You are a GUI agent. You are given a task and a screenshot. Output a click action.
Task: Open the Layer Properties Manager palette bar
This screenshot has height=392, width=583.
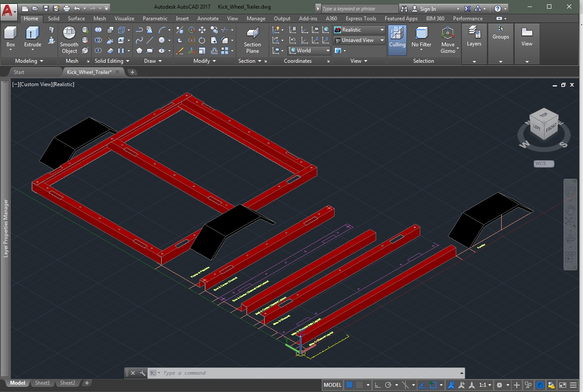tap(5, 228)
